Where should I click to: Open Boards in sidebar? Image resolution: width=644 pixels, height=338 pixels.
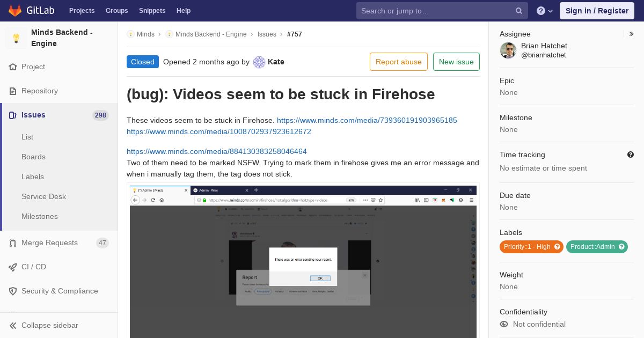[33, 157]
